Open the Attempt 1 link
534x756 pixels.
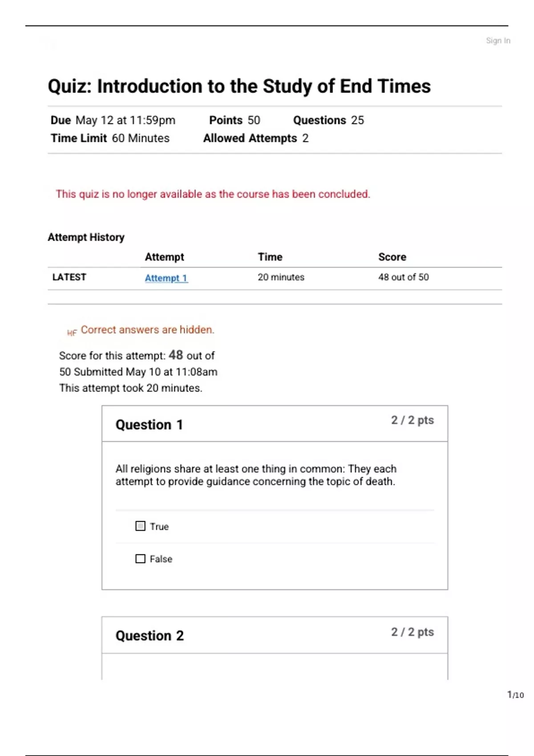(x=166, y=278)
